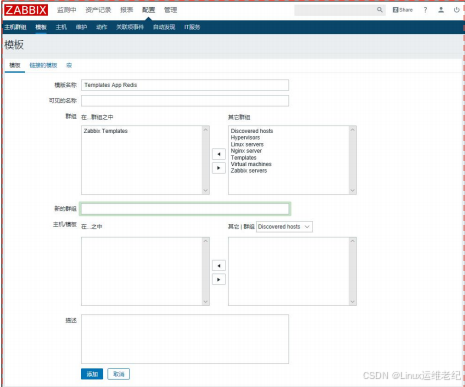Select 'Nginx server' in other groups list

pos(246,151)
